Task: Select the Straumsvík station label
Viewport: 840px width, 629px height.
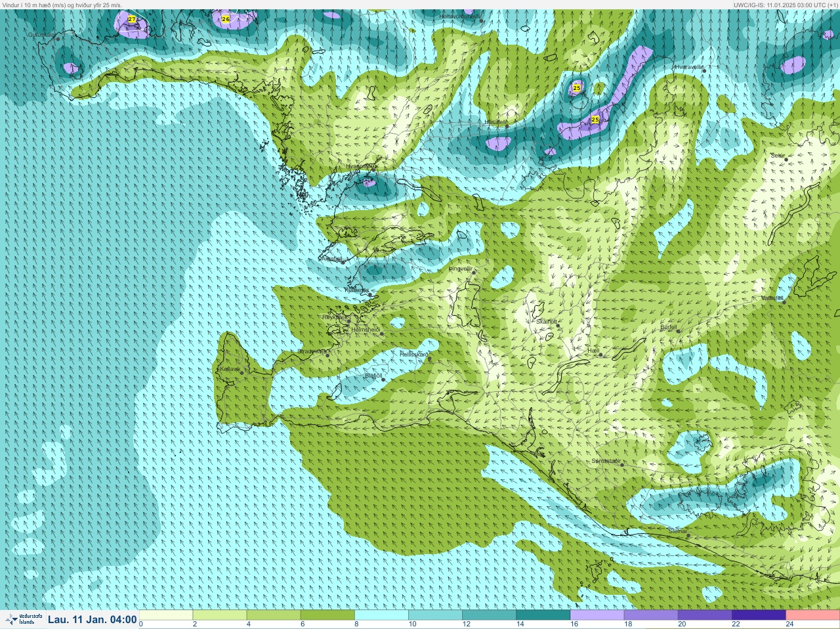Action: [312, 351]
